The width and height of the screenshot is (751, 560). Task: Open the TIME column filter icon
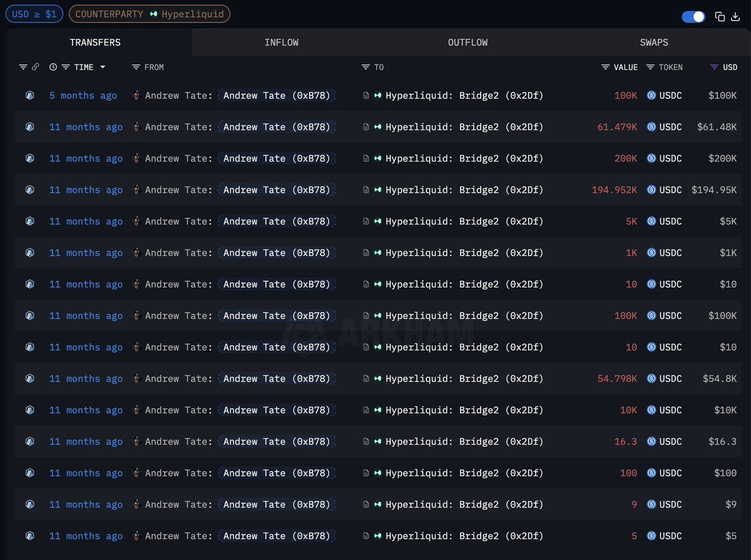coord(66,67)
